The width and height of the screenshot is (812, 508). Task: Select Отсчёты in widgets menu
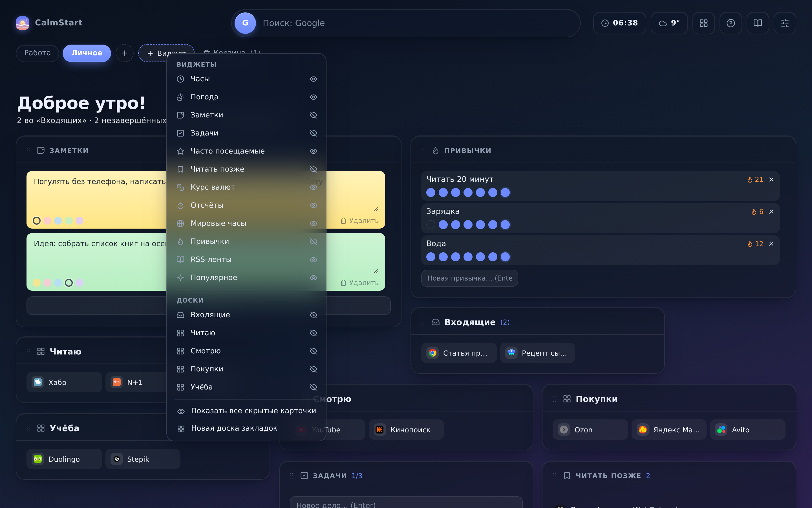pyautogui.click(x=246, y=205)
